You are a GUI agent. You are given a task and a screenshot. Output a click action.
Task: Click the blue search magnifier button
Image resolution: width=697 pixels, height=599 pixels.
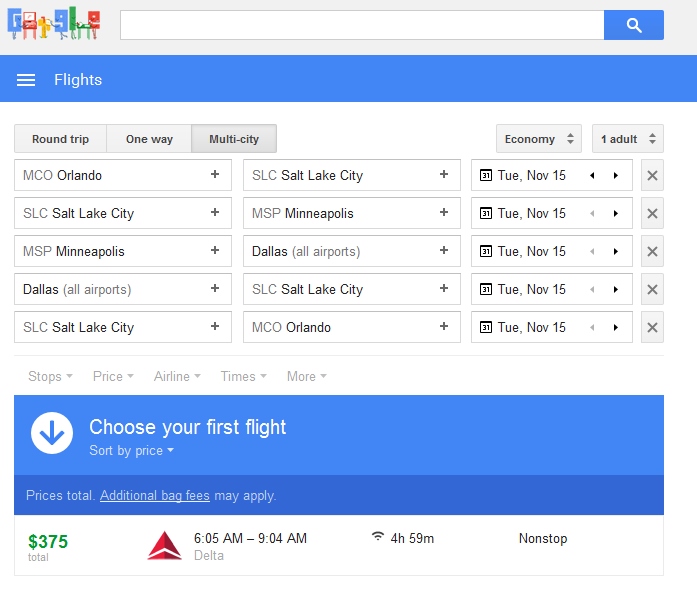(633, 25)
